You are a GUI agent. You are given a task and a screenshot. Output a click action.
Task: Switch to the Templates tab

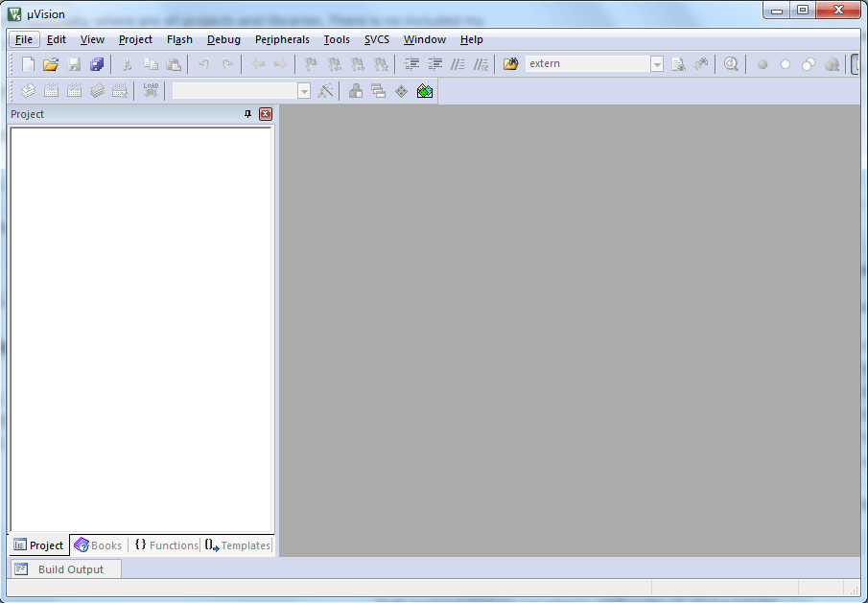[237, 545]
